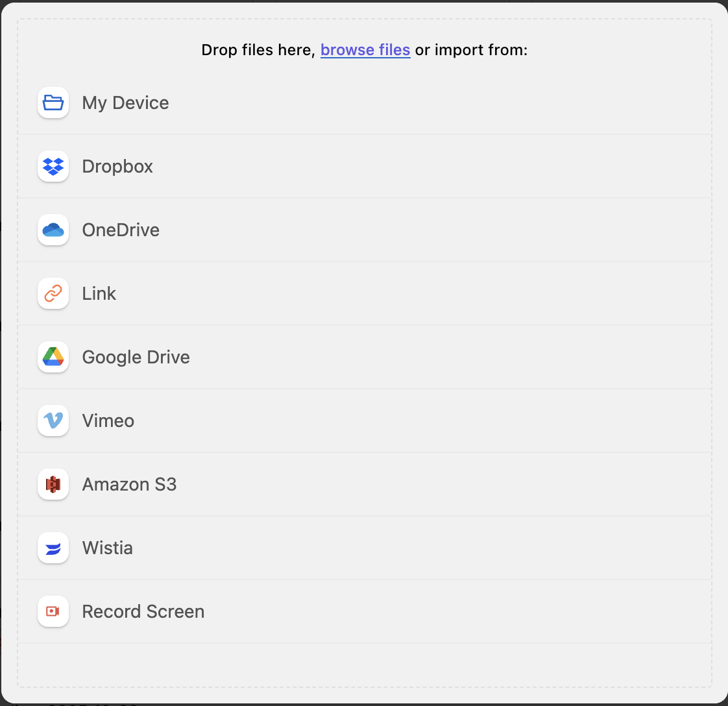This screenshot has height=706, width=728.
Task: Click the My Device folder icon
Action: tap(53, 103)
